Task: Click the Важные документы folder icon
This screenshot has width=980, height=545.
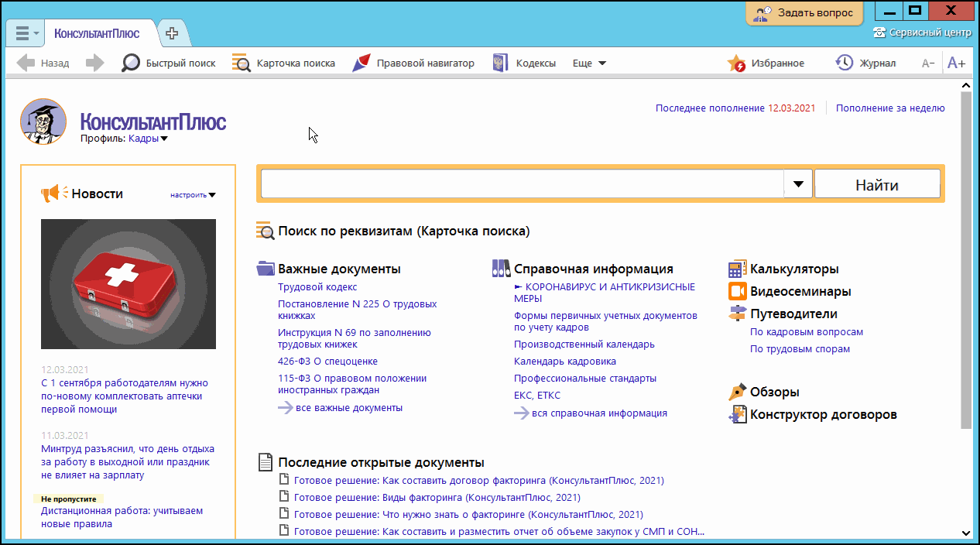Action: [x=266, y=269]
